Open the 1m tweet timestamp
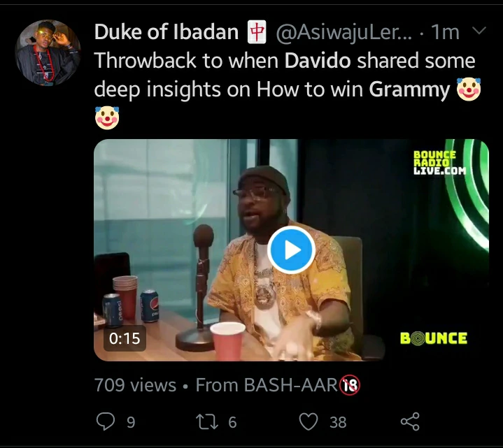The width and height of the screenshot is (503, 448). click(x=445, y=32)
